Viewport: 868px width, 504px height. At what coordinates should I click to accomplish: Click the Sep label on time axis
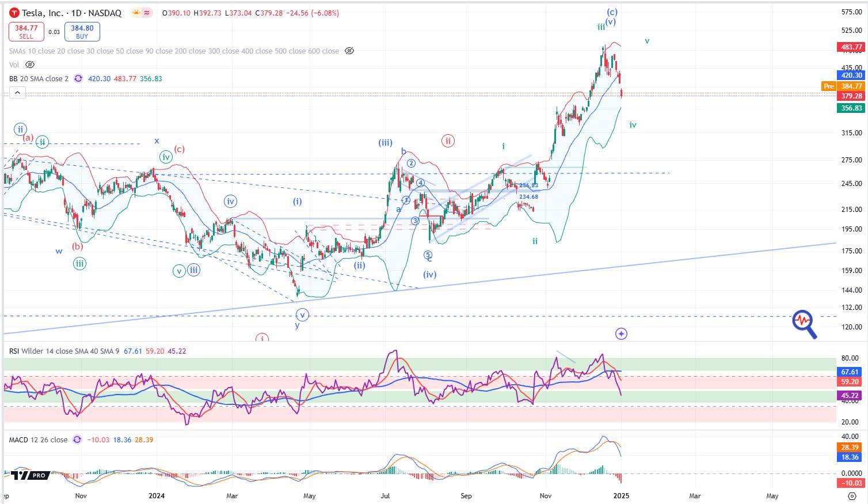(x=466, y=495)
